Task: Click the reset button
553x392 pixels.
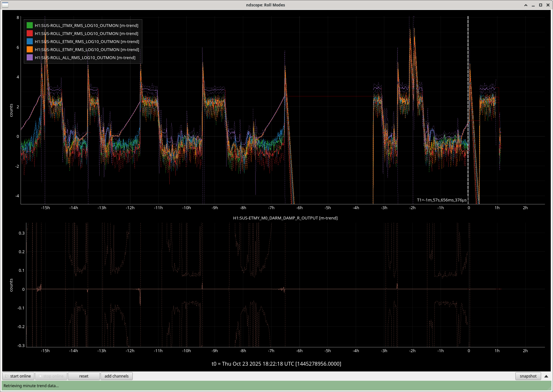Action: 84,376
